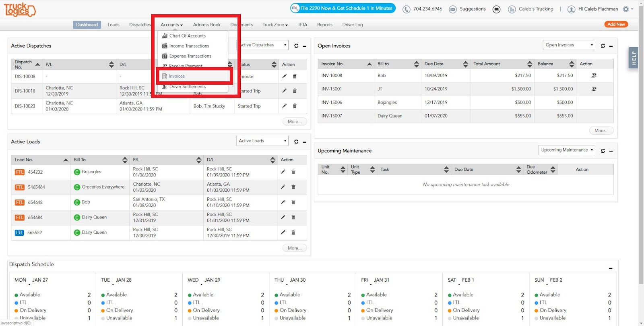Sort dispatches by the P/L column
The image size is (644, 326).
[111, 64]
